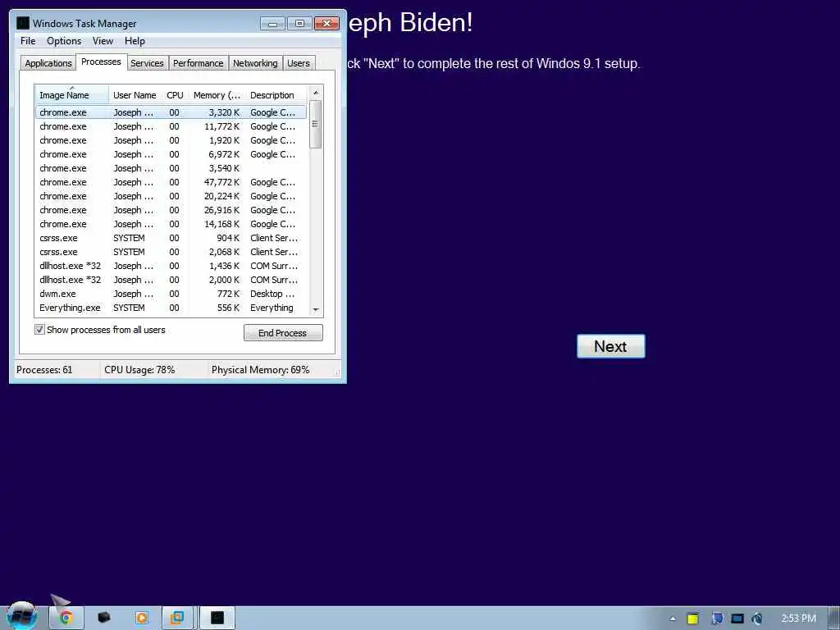Click the monitor network tray icon
840x630 pixels.
pyautogui.click(x=737, y=619)
